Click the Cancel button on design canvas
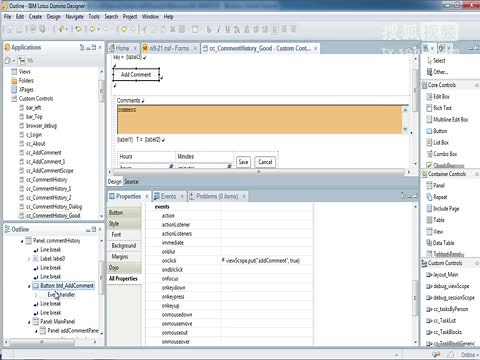 (x=265, y=162)
